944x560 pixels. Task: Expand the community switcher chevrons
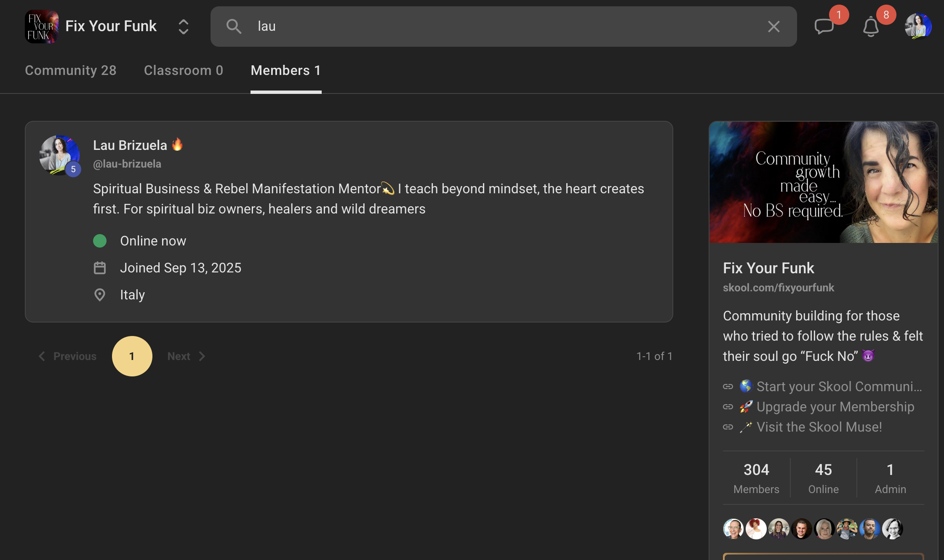click(x=183, y=27)
